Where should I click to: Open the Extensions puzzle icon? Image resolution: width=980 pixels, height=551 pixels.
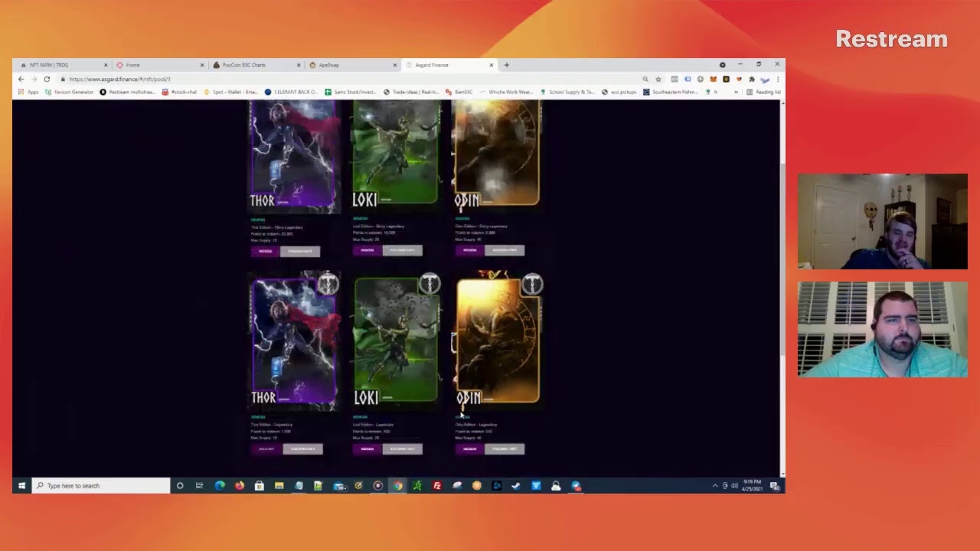pyautogui.click(x=752, y=79)
